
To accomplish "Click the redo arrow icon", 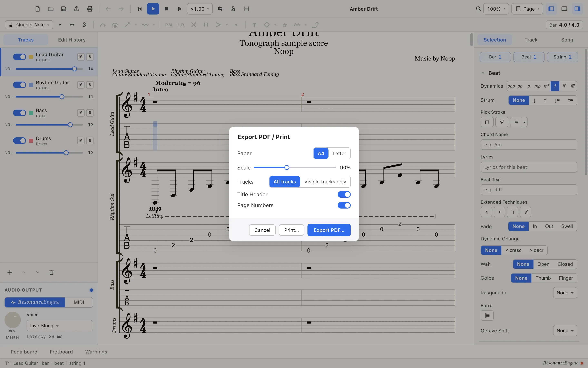I will pos(121,9).
